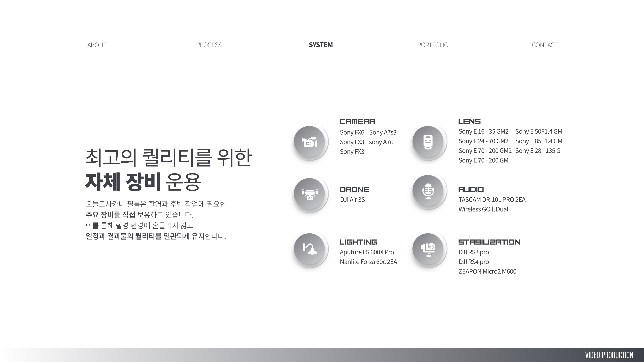Click the video camera pictogram near CAMERA heading

(311, 141)
